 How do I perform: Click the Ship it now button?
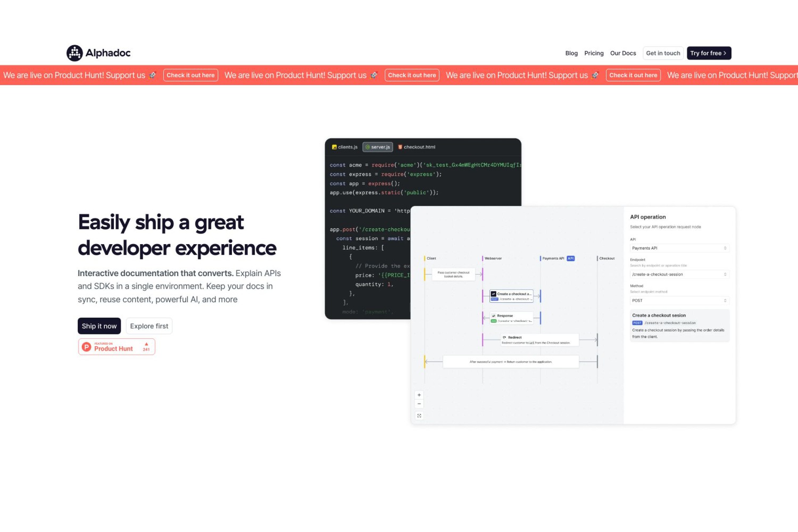point(99,326)
